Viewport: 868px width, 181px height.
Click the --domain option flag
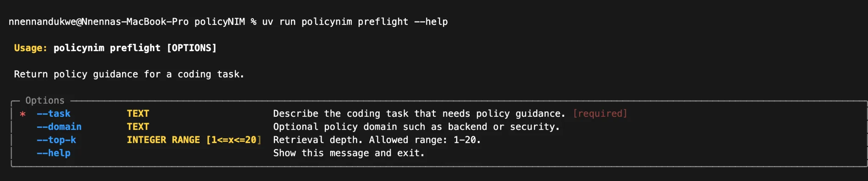[59, 126]
